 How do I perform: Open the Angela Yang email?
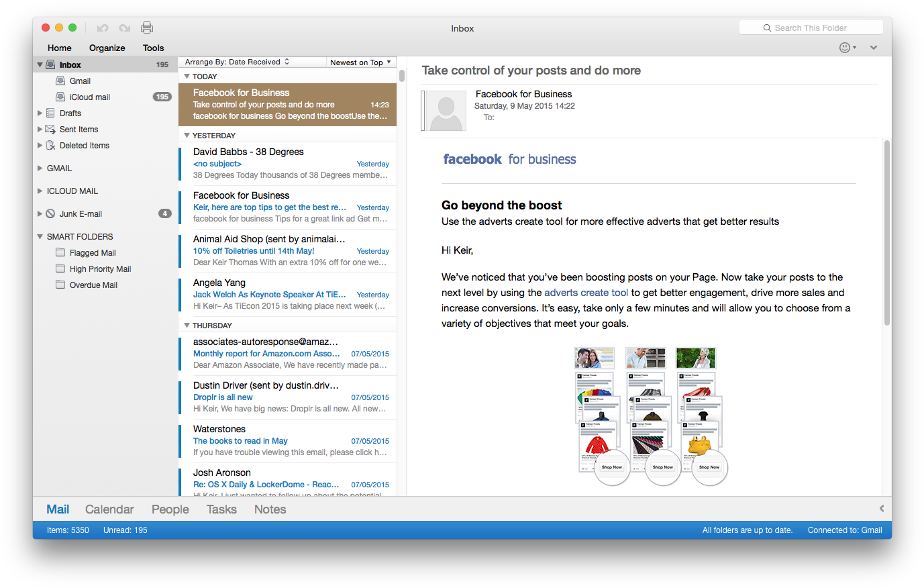pos(289,294)
